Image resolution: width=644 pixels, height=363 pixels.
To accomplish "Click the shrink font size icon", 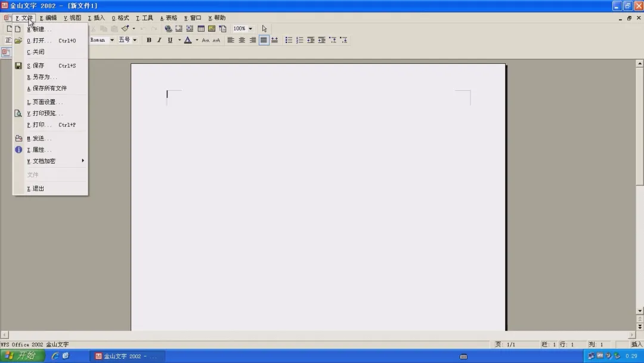I will point(216,40).
